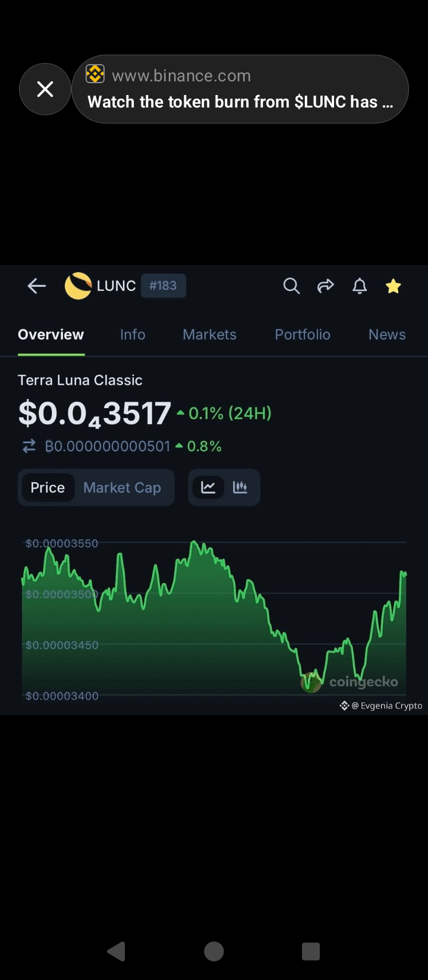
Task: Switch to candlestick chart view
Action: click(x=240, y=488)
